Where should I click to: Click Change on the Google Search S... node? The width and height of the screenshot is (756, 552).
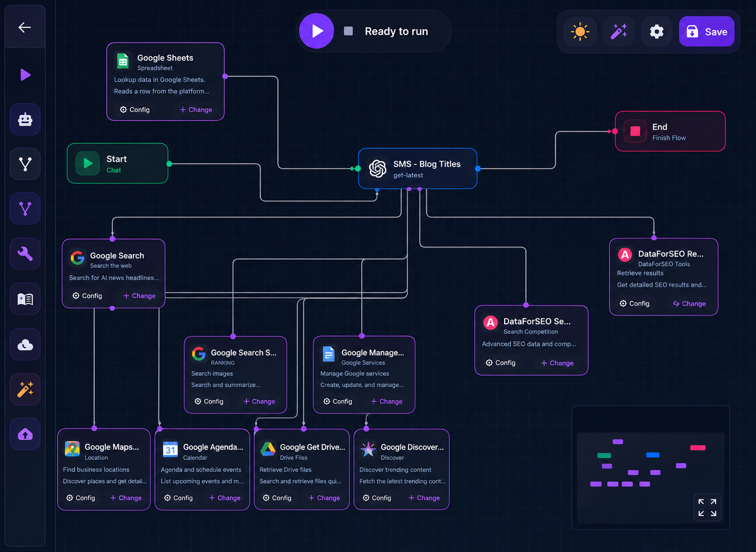click(x=260, y=402)
